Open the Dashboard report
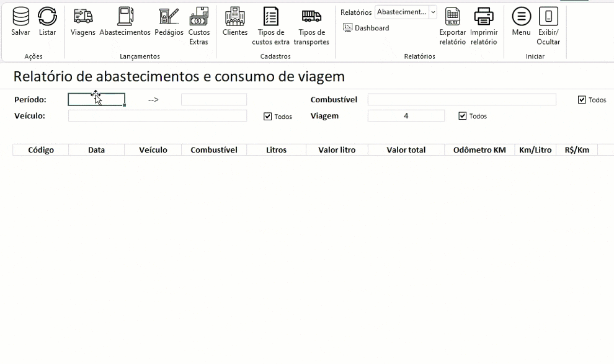Image resolution: width=614 pixels, height=364 pixels. 365,28
